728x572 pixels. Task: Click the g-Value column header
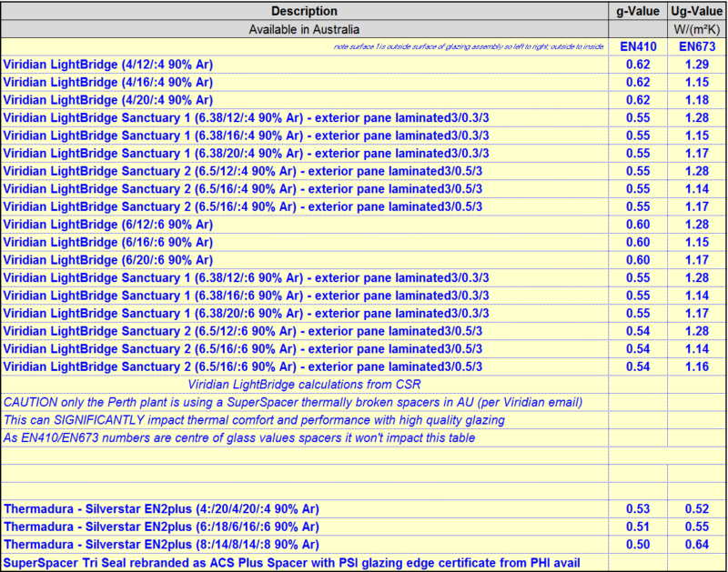(638, 11)
